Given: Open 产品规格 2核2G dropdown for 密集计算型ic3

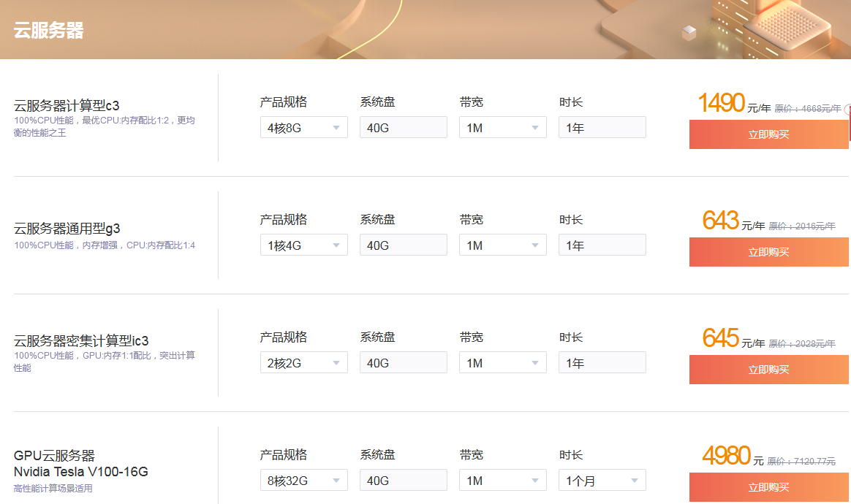Looking at the screenshot, I should (303, 363).
